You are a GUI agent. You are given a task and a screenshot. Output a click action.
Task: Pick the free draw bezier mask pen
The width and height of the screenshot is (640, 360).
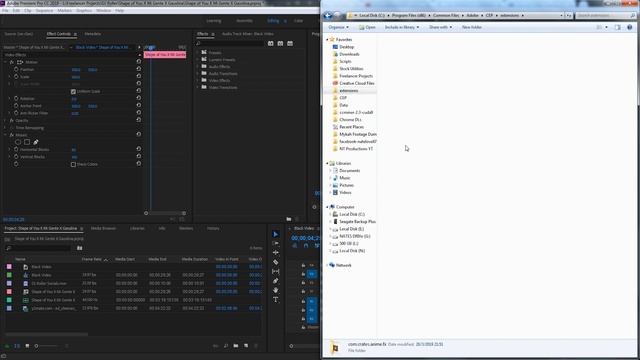pos(36,142)
